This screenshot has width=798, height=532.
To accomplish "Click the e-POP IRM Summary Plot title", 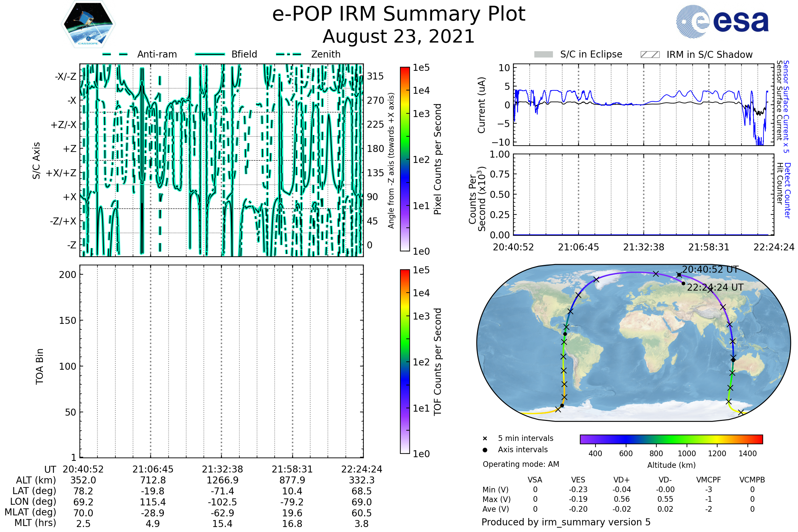I will [x=399, y=14].
